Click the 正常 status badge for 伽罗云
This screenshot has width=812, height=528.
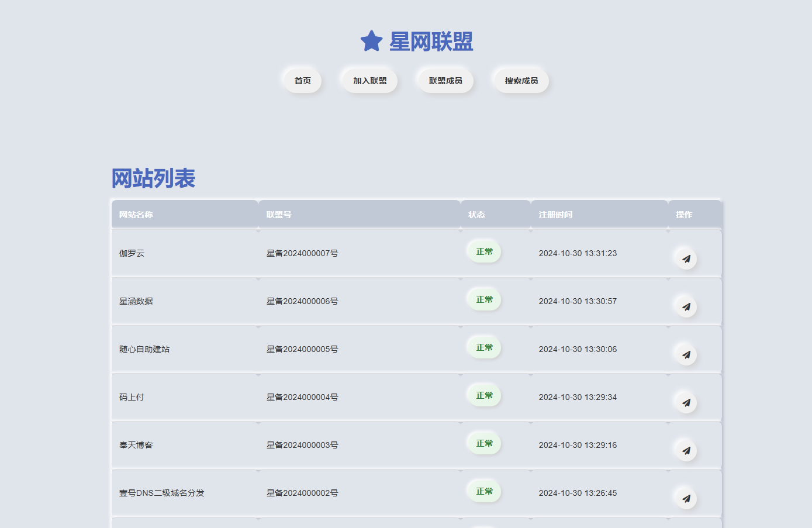[484, 251]
